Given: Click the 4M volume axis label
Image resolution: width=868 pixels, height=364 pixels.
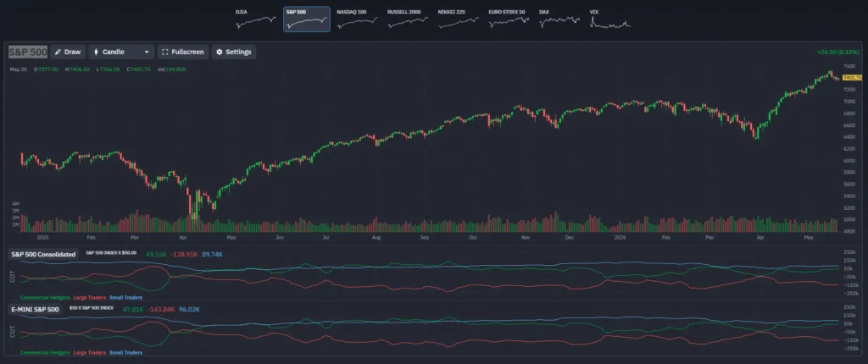Looking at the screenshot, I should (x=15, y=204).
